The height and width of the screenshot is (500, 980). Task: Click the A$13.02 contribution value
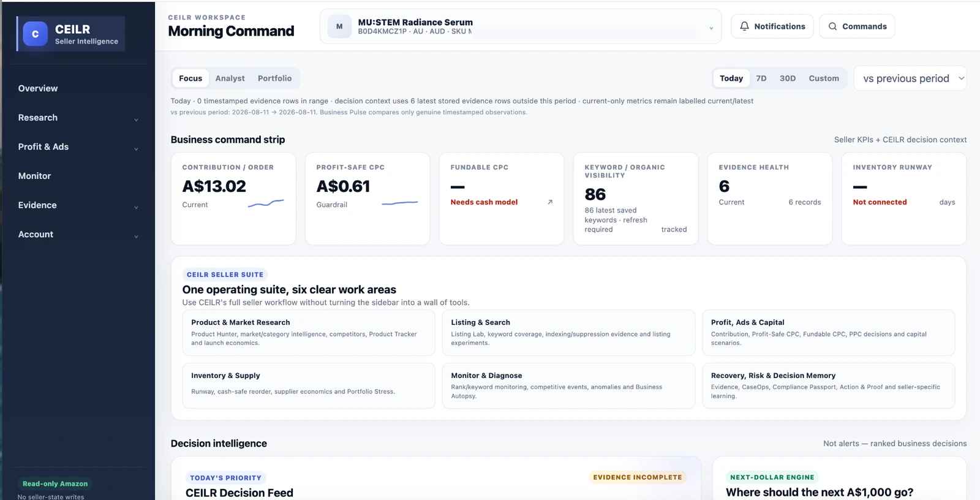pos(214,186)
